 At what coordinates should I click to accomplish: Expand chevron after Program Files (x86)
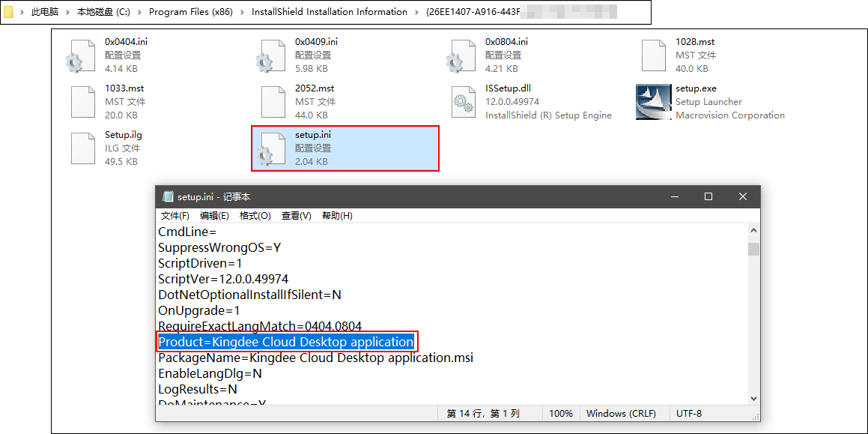point(243,12)
